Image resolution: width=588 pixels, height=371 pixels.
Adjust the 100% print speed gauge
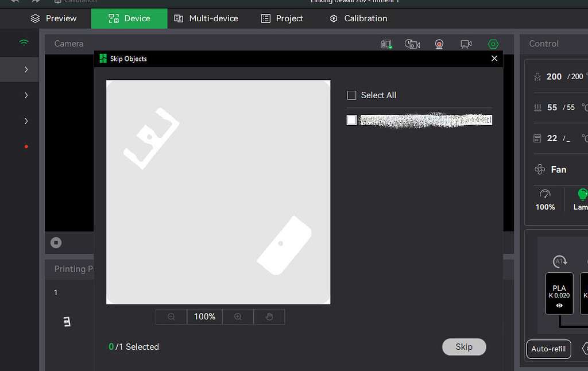(x=545, y=200)
